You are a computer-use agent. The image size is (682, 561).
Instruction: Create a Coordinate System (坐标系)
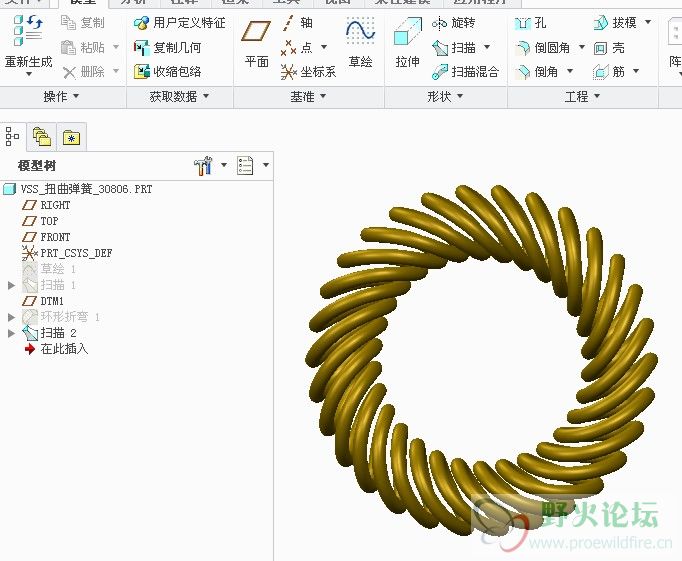308,72
